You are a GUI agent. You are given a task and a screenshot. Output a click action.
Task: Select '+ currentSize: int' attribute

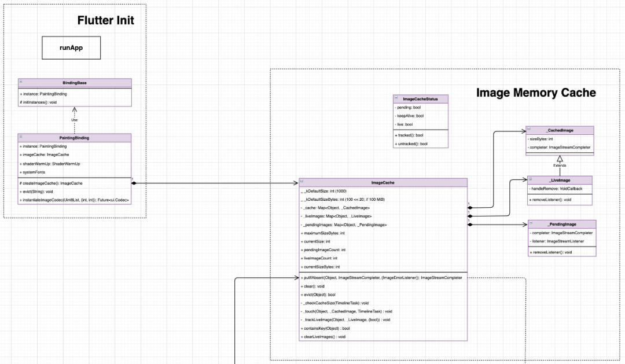tap(383, 241)
